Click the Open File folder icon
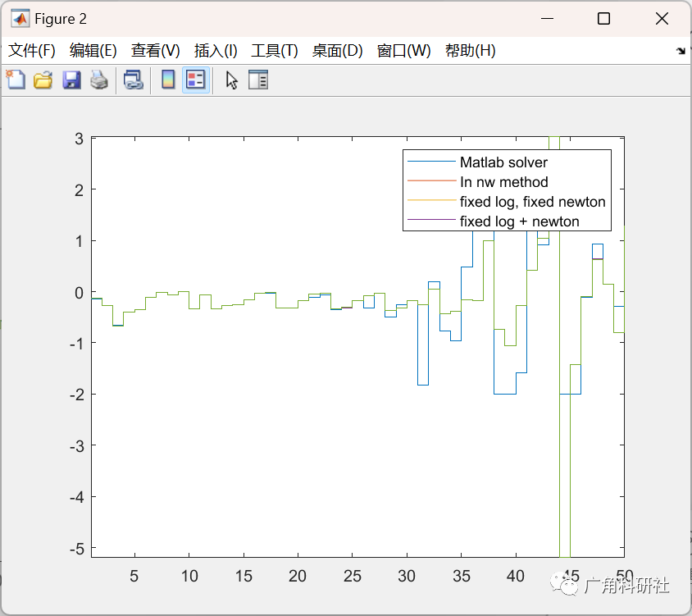692x616 pixels. coord(43,80)
